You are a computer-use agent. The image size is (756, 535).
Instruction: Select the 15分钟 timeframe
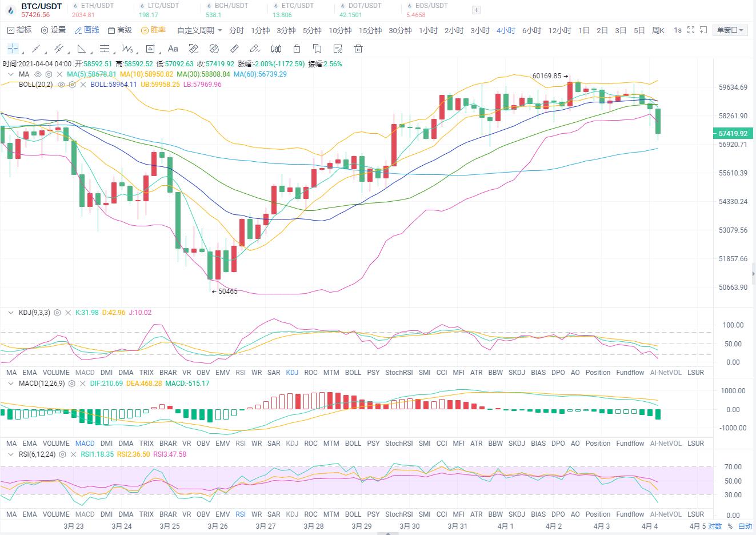coord(370,30)
